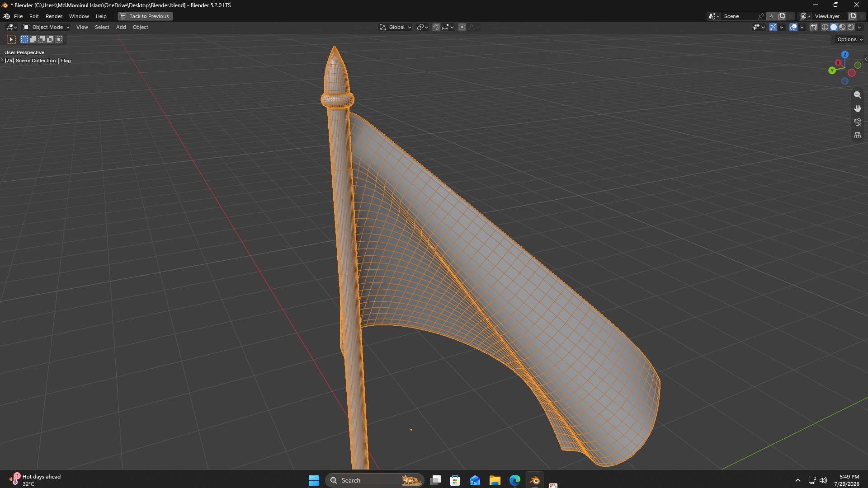The height and width of the screenshot is (488, 868).
Task: Open the viewport View menu
Action: pos(82,27)
